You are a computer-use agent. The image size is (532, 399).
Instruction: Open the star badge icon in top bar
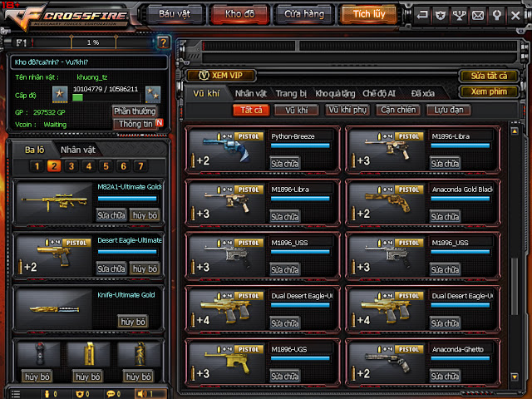[441, 15]
